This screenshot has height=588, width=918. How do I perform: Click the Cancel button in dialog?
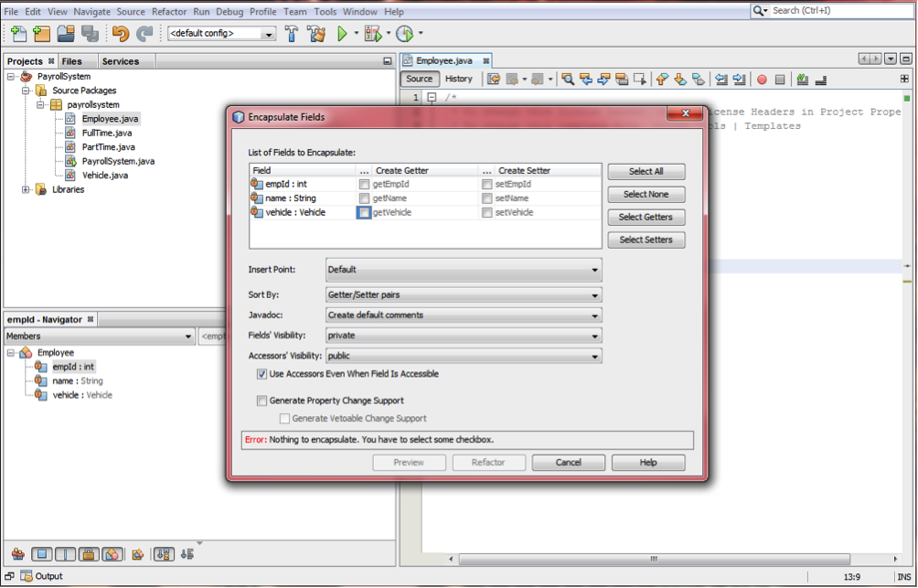[568, 462]
